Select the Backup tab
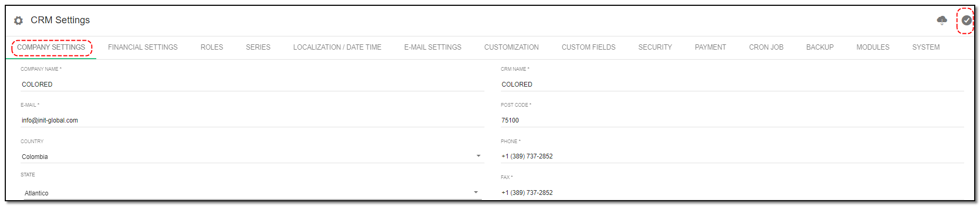 tap(820, 48)
